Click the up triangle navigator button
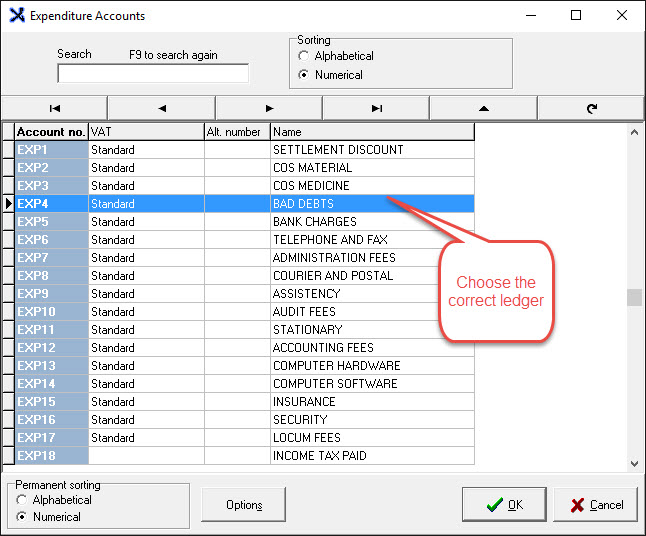The image size is (646, 536). [483, 108]
